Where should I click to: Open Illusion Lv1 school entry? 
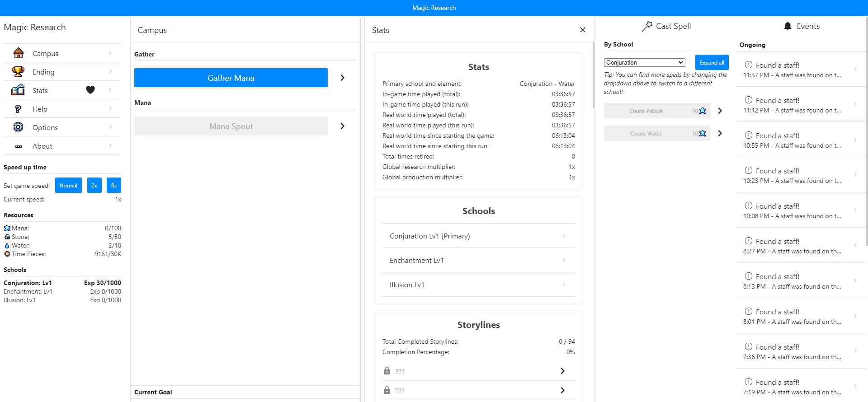pos(478,285)
